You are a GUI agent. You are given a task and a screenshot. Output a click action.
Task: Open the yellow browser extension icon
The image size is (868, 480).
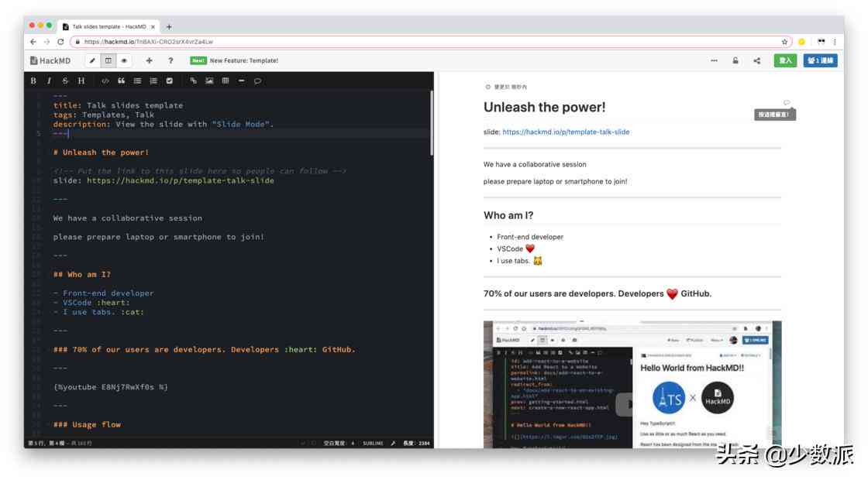tap(801, 42)
